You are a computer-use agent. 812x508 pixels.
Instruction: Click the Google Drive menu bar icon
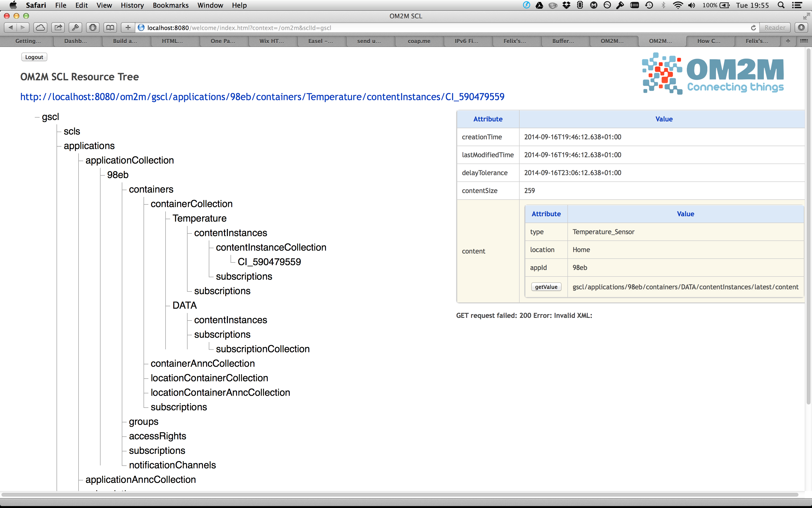tap(539, 5)
